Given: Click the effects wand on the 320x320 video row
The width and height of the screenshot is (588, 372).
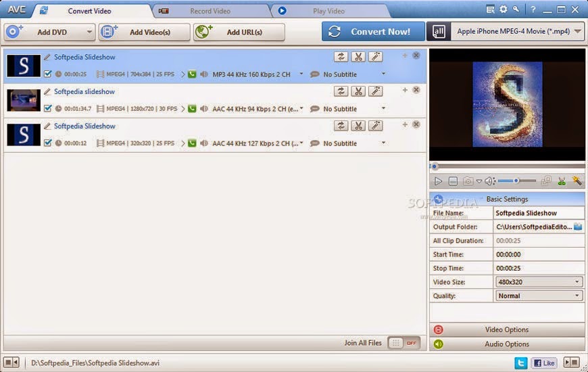Looking at the screenshot, I should (375, 126).
